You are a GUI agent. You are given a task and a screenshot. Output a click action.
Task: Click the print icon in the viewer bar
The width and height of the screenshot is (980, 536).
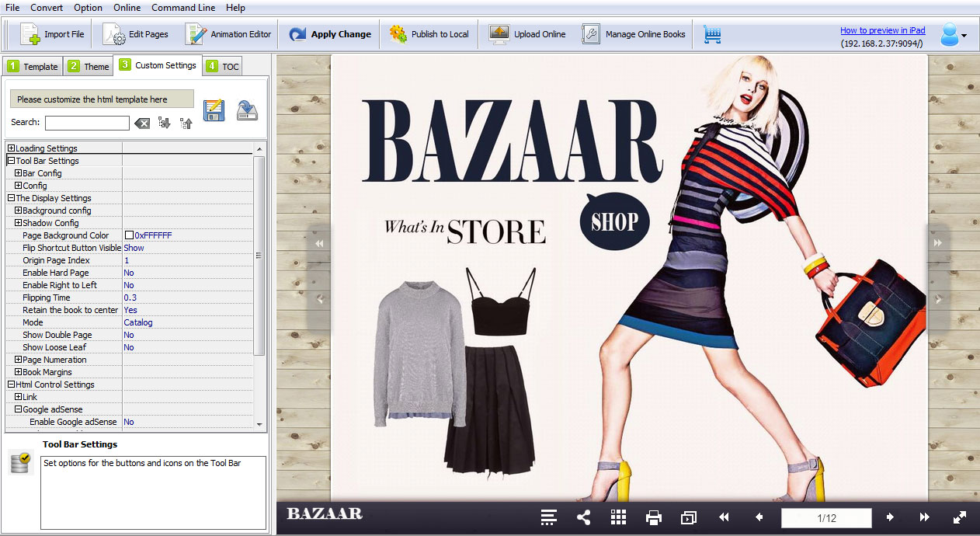click(x=654, y=517)
